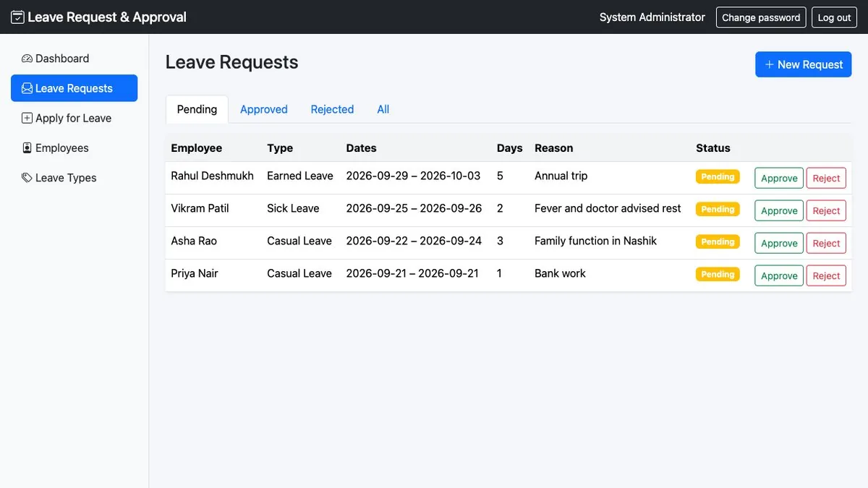Click Pending badge in Asha Rao's row

tap(718, 241)
